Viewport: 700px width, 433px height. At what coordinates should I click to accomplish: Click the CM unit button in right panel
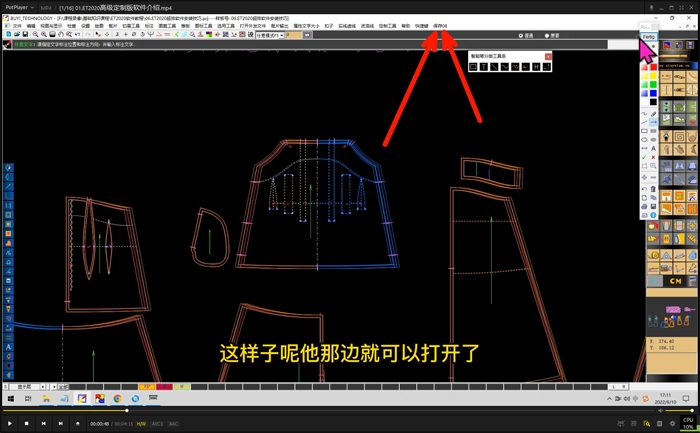pos(675,281)
